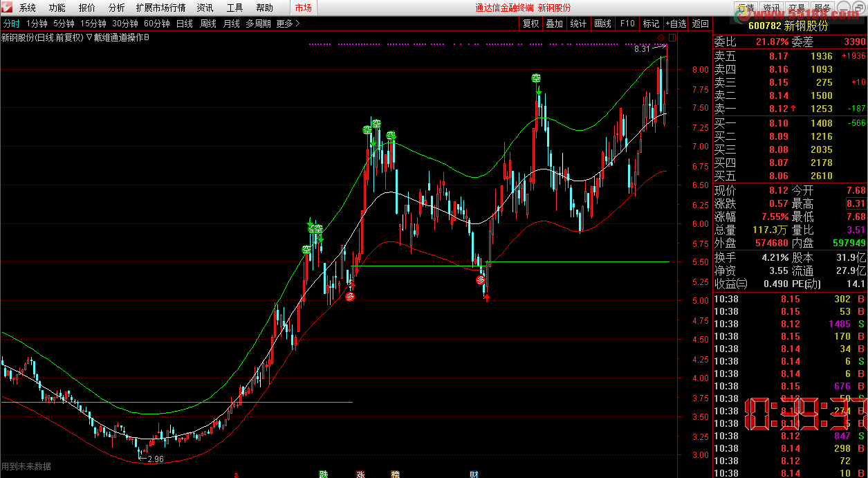Select the 60分钟 period
This screenshot has width=868, height=478.
157,24
